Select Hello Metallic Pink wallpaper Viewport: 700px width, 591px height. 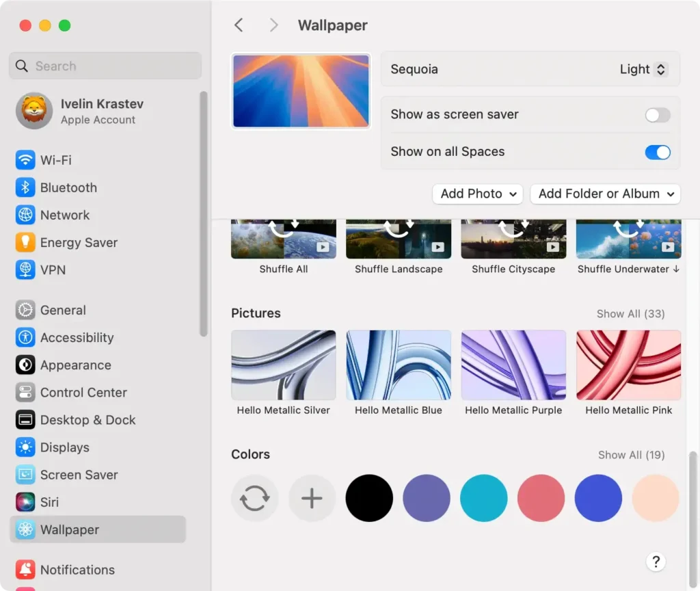click(629, 365)
